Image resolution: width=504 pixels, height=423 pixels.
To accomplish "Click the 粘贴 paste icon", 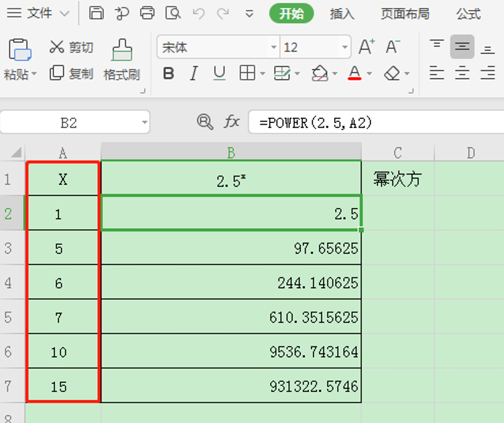I will [20, 50].
